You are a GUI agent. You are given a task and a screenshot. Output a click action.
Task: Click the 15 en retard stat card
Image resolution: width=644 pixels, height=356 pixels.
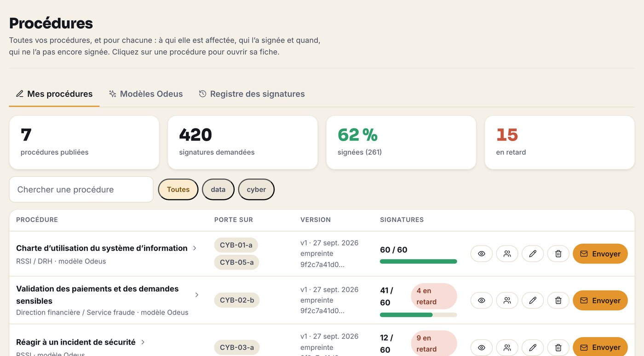560,142
